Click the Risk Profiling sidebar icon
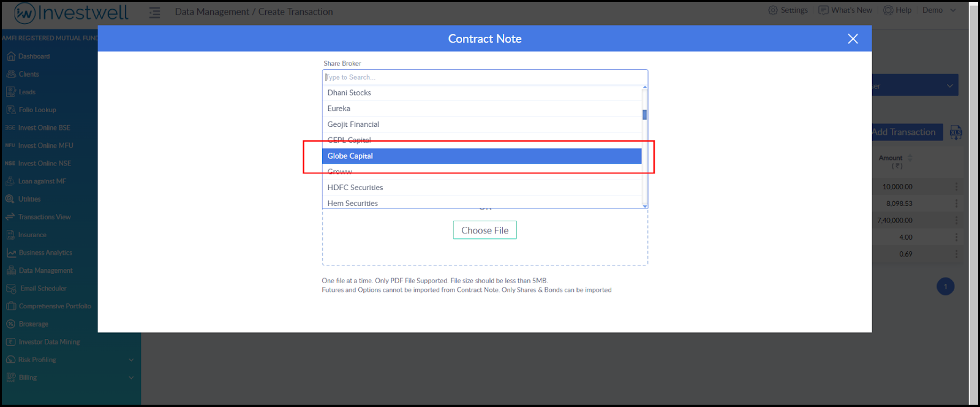The image size is (980, 407). 10,360
